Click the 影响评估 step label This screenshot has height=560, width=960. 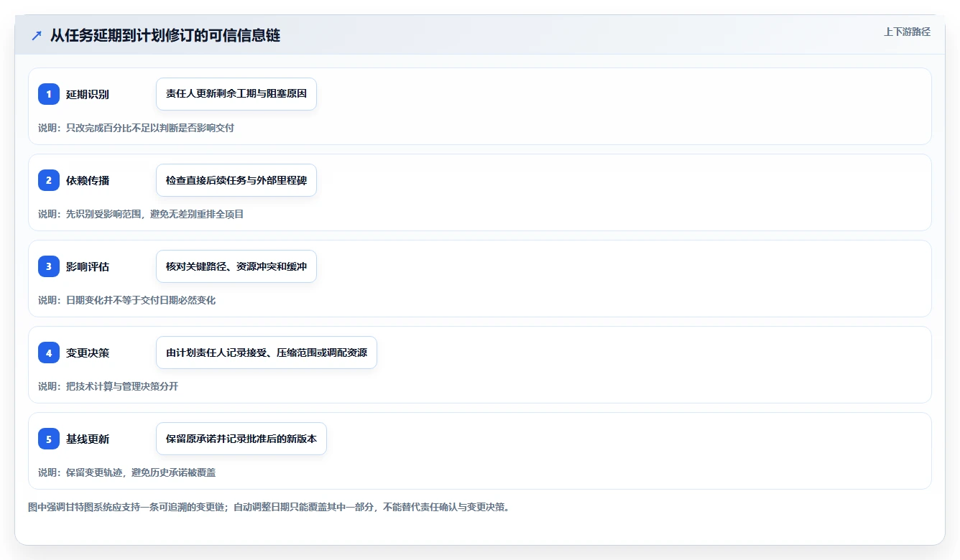pyautogui.click(x=88, y=266)
